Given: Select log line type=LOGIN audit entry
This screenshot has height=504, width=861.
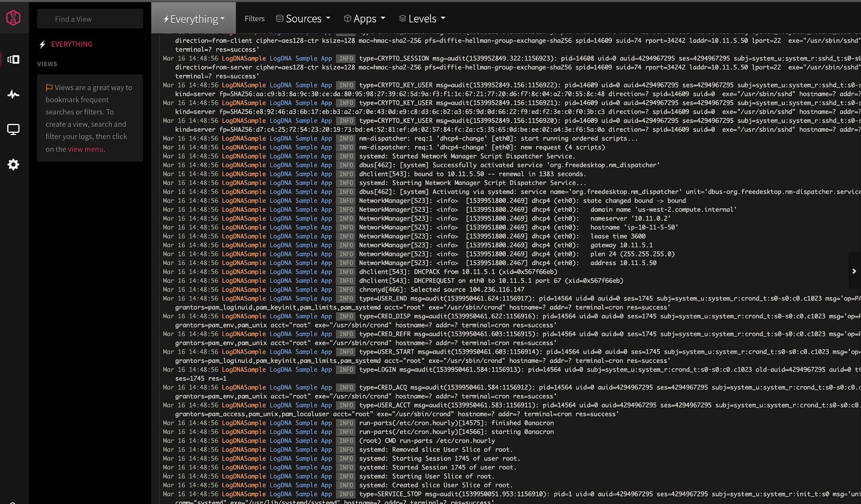Looking at the screenshot, I should [511, 374].
